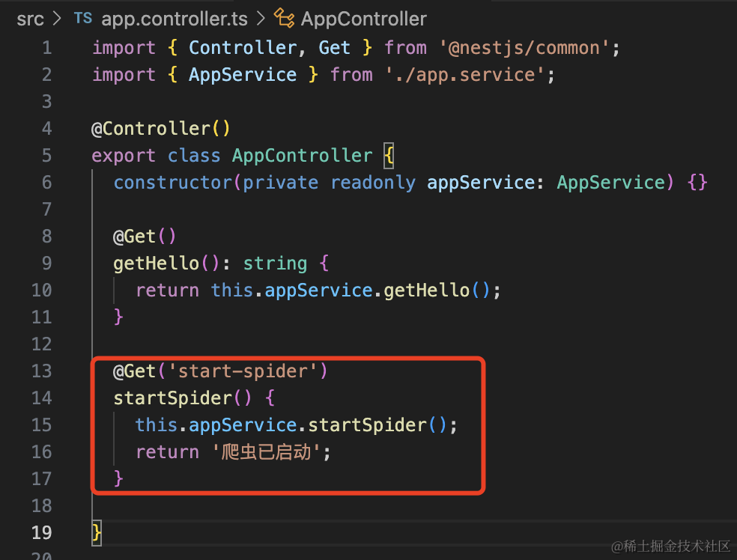Expand the chevron after app.controller.ts breadcrumb

(261, 19)
